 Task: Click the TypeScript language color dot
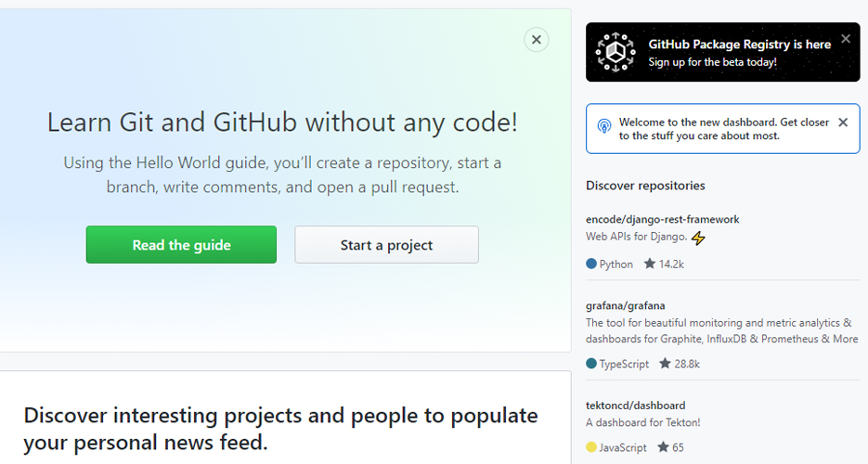[x=591, y=364]
